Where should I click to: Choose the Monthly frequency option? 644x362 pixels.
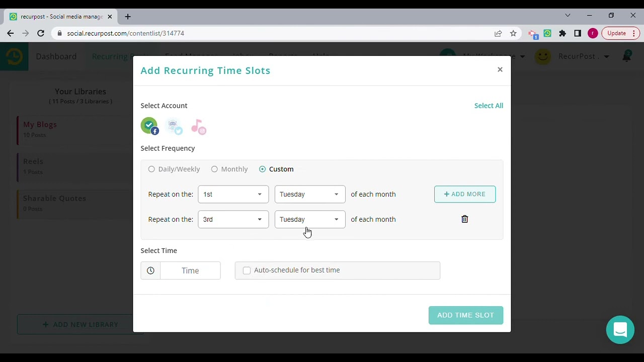[x=229, y=169]
